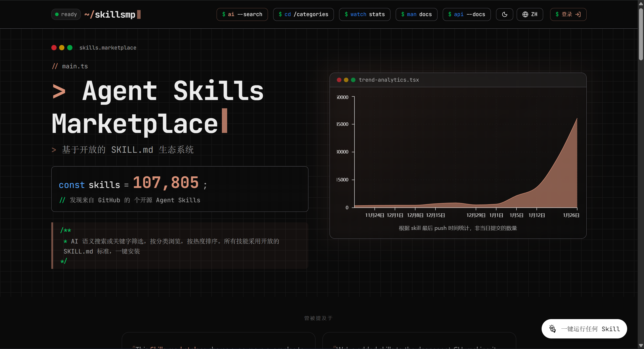Click the ~/skillsmp logo
The image size is (644, 349).
[112, 14]
